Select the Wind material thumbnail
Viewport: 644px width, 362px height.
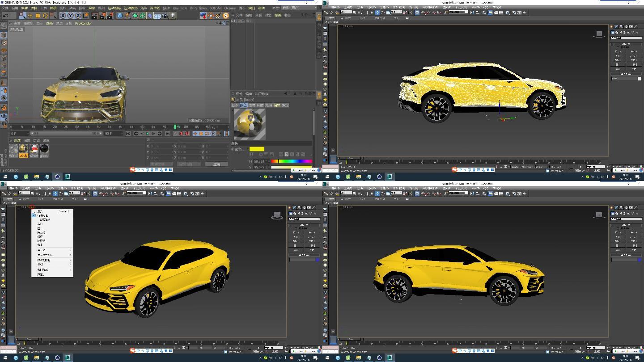tap(13, 151)
